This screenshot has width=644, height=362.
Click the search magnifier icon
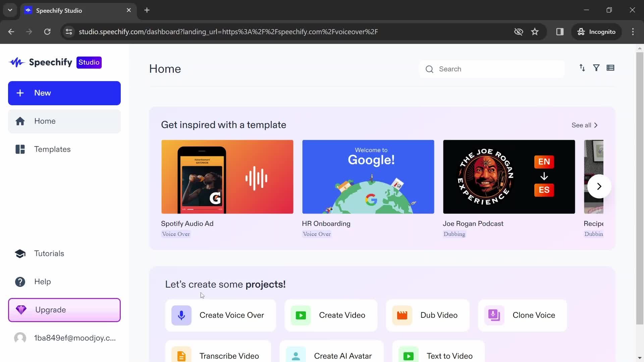(x=429, y=69)
